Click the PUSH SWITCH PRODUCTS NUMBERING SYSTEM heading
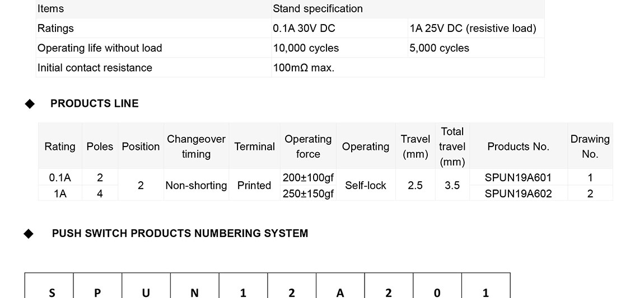644x298 pixels. (x=180, y=233)
